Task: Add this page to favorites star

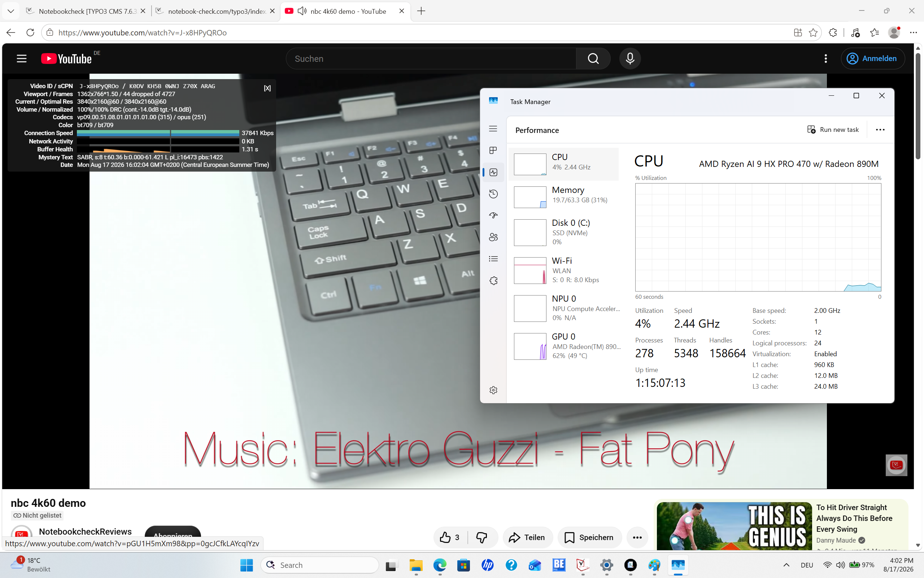Action: 813,33
